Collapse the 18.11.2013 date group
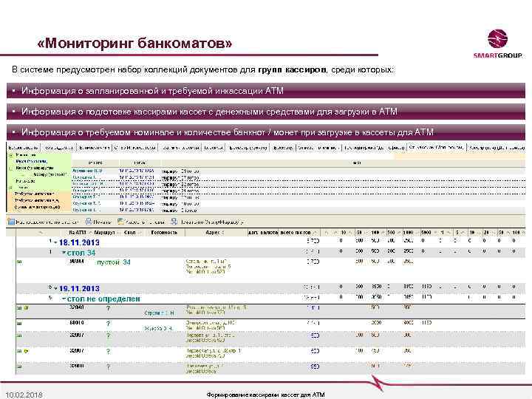The width and height of the screenshot is (532, 399). [55, 242]
